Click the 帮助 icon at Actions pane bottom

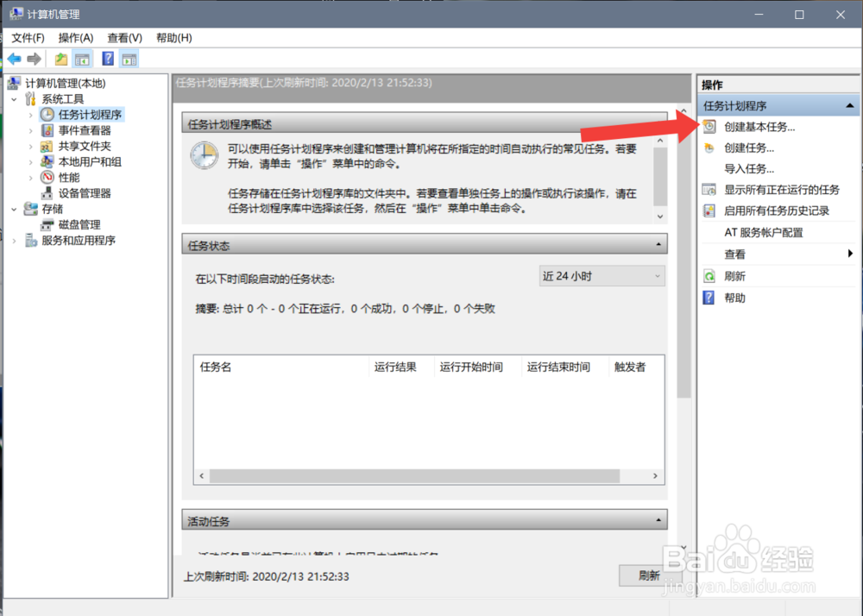tap(709, 297)
